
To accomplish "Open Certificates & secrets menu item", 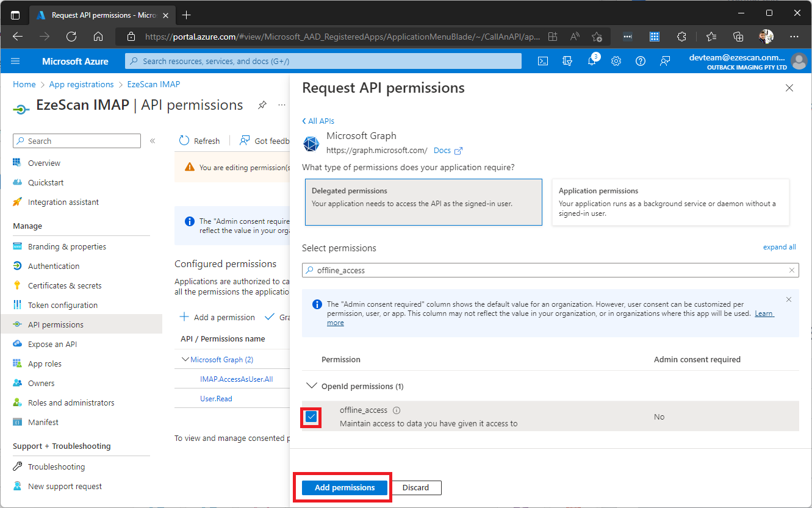I will pos(65,285).
